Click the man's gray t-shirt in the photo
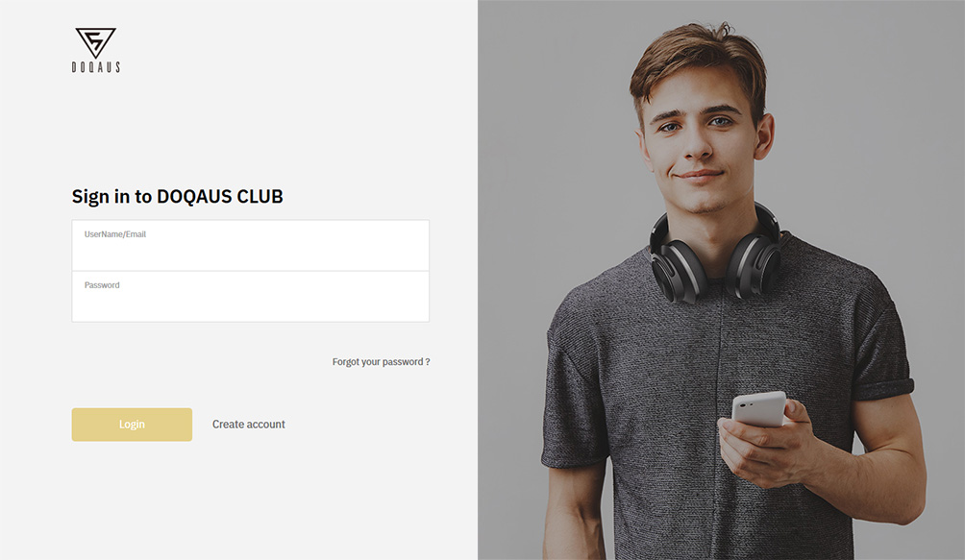 click(x=727, y=394)
